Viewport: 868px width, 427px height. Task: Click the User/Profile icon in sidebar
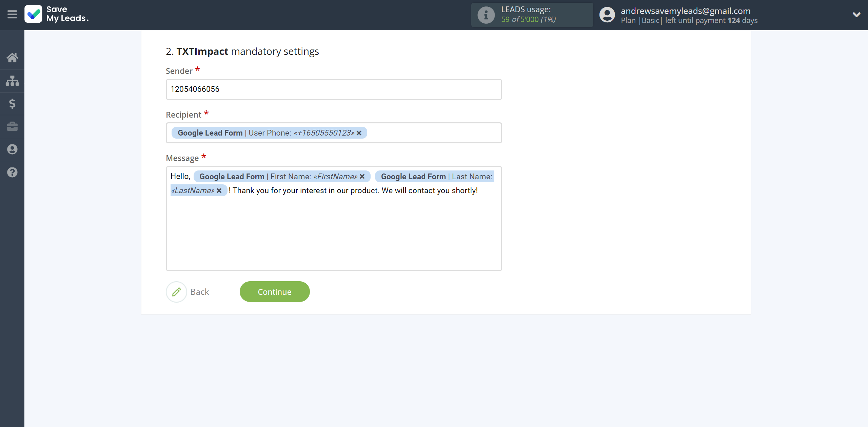[12, 149]
